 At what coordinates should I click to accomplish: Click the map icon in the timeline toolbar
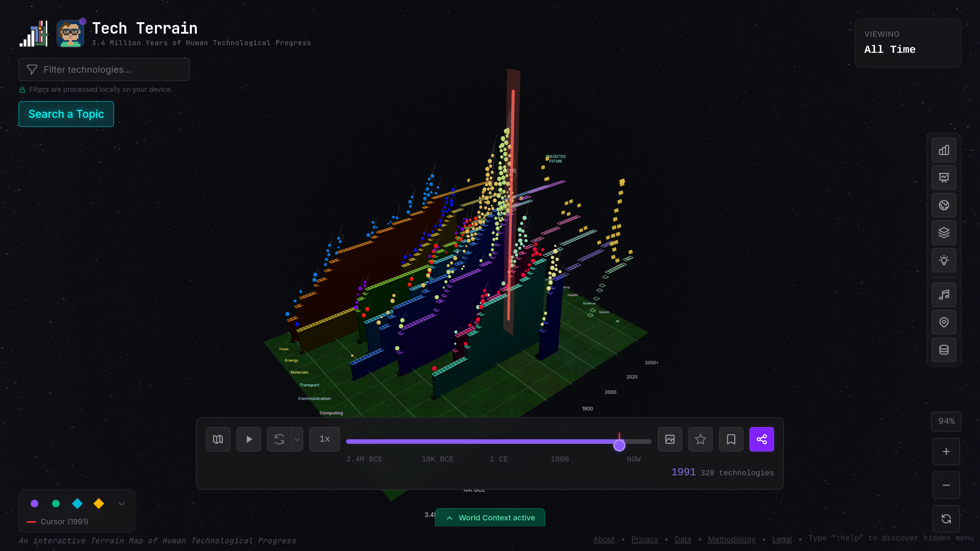218,439
